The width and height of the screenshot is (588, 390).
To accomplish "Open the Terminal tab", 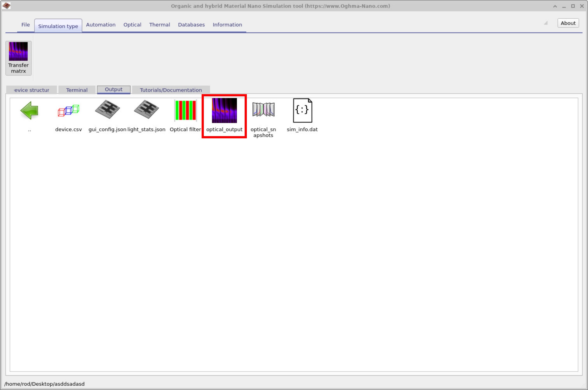I will coord(77,90).
